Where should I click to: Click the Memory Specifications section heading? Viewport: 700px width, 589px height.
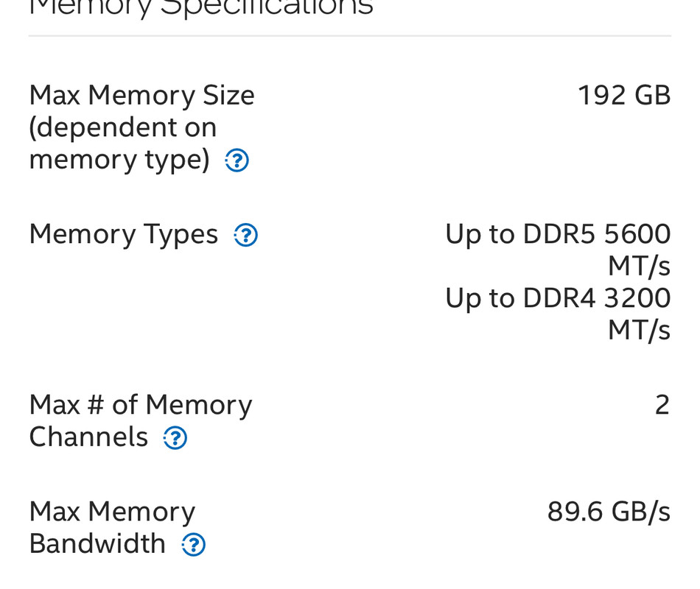pyautogui.click(x=201, y=7)
